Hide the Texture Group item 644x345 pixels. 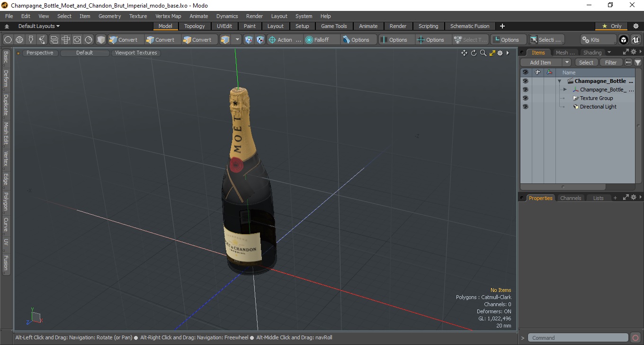(x=525, y=98)
